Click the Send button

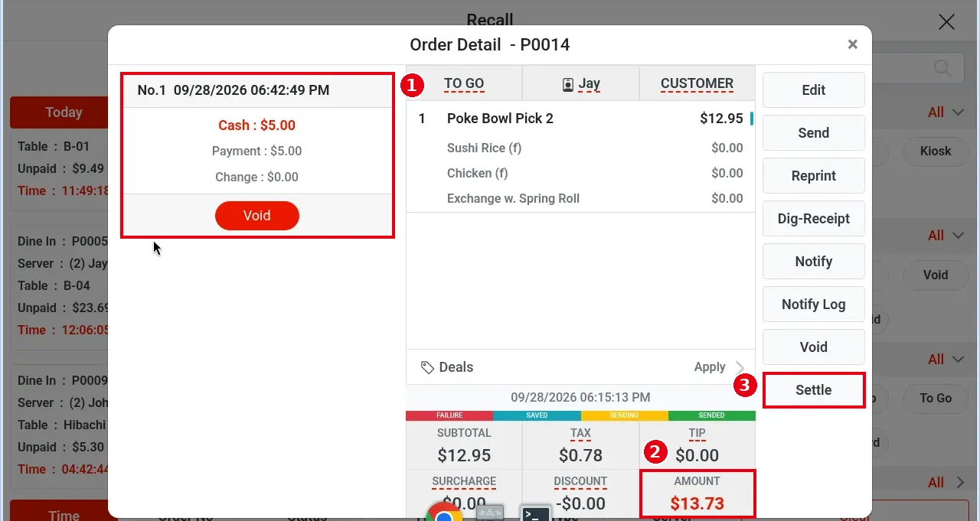[x=814, y=133]
